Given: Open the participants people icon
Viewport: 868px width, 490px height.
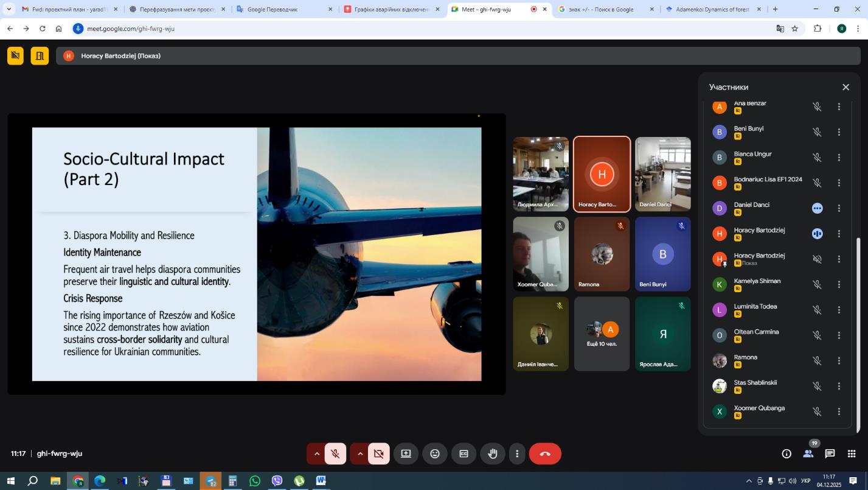Looking at the screenshot, I should pyautogui.click(x=808, y=453).
